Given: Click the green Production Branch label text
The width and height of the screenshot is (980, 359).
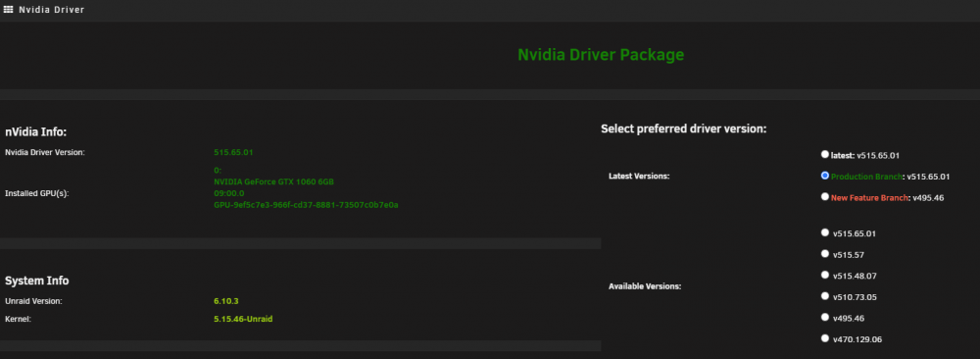Looking at the screenshot, I should pyautogui.click(x=867, y=177).
